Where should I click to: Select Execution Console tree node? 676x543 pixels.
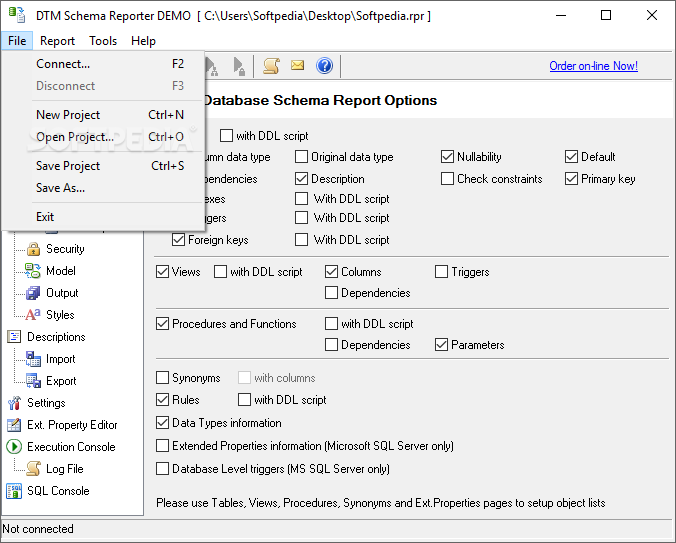click(71, 447)
